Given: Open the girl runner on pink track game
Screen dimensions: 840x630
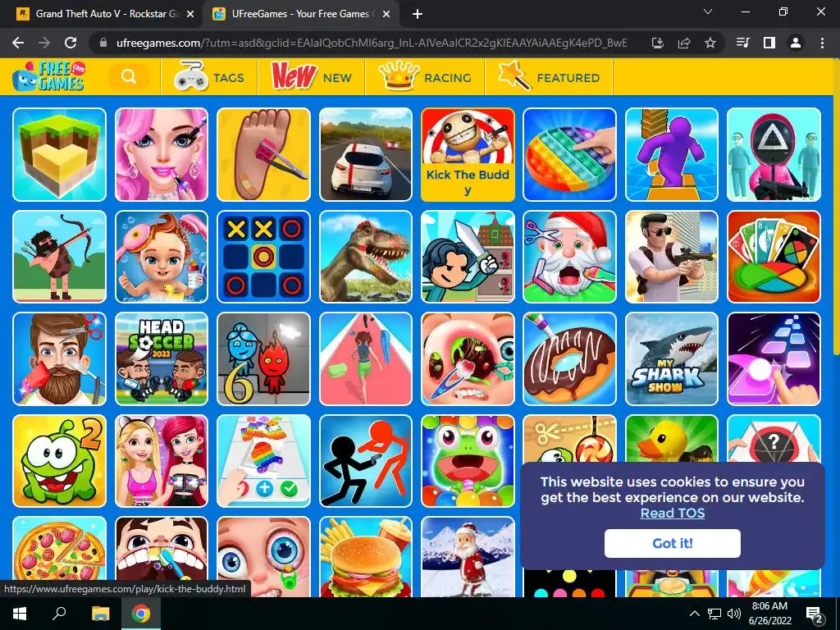Looking at the screenshot, I should pyautogui.click(x=366, y=359).
